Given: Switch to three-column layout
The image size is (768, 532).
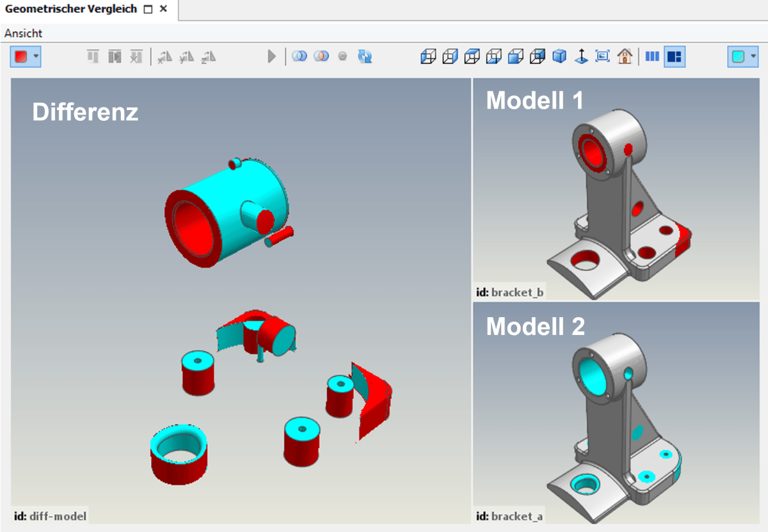Looking at the screenshot, I should [x=652, y=57].
